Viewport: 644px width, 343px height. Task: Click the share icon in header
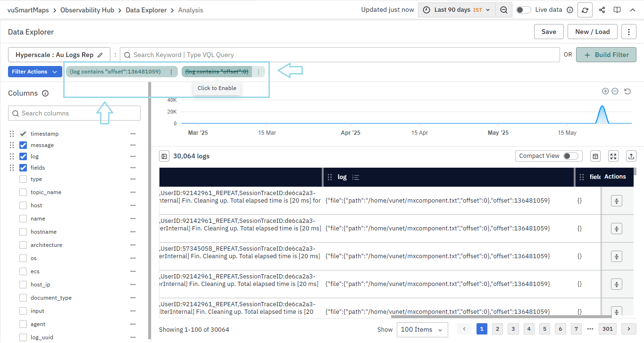click(x=602, y=10)
